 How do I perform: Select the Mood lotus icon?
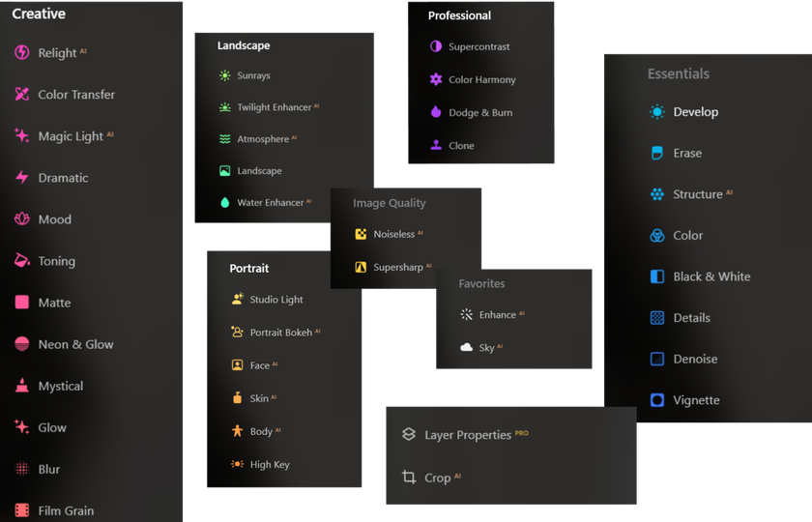[21, 219]
